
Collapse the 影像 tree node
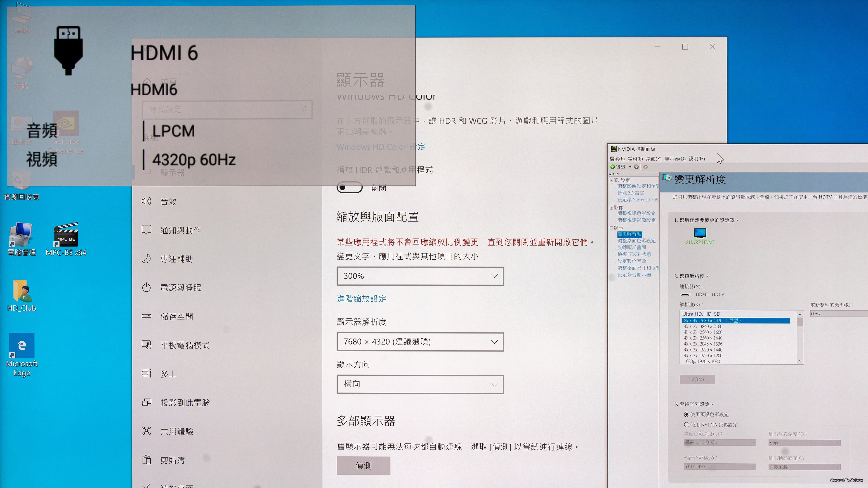click(x=611, y=207)
